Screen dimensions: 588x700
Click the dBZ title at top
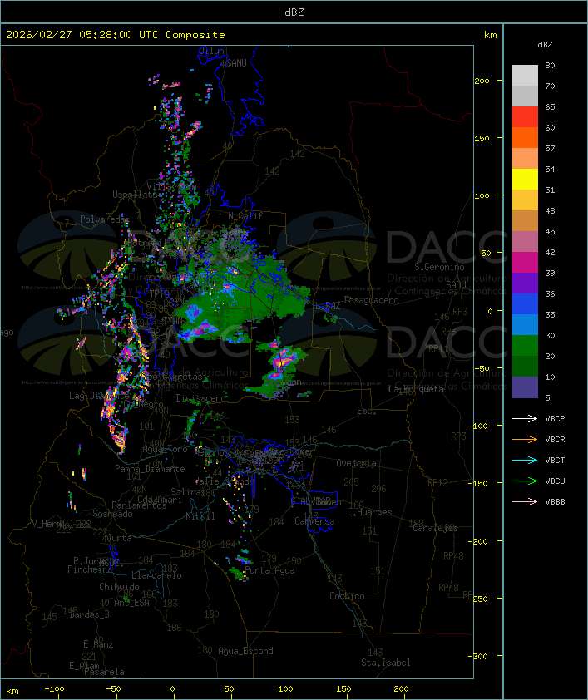pyautogui.click(x=294, y=12)
